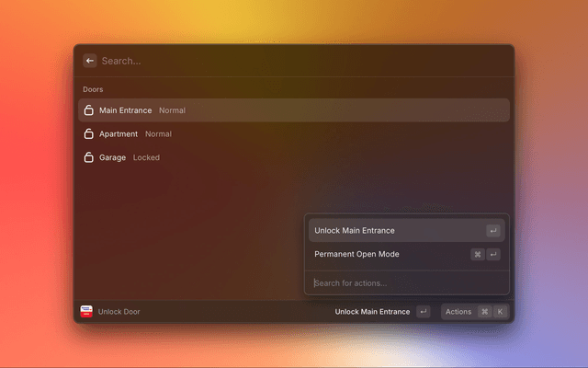Click Unlock Main Entrance in the footer
This screenshot has width=588, height=368.
click(x=372, y=312)
